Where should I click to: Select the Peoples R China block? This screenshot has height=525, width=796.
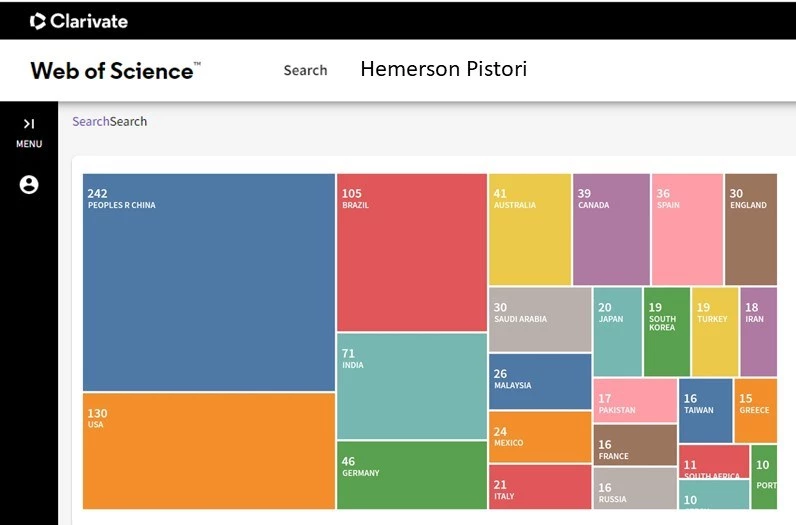[x=208, y=282]
